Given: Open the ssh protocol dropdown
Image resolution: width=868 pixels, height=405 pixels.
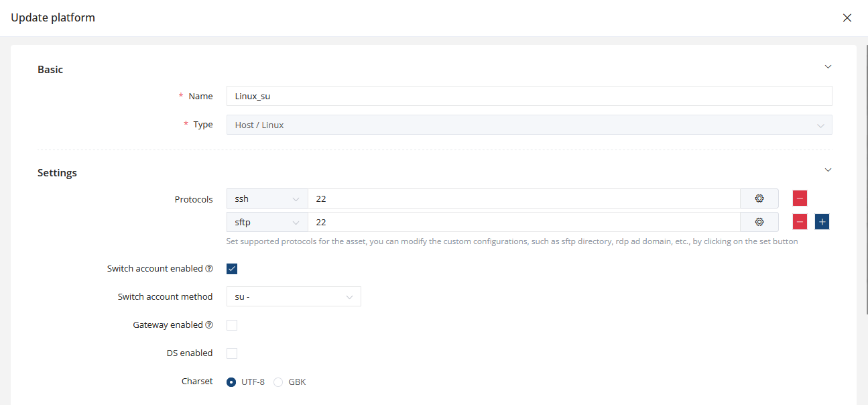Looking at the screenshot, I should [x=267, y=198].
